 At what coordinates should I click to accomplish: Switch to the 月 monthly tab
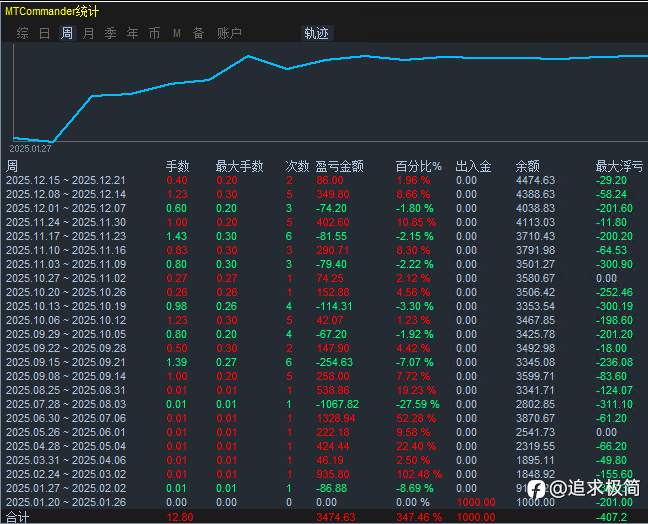88,33
